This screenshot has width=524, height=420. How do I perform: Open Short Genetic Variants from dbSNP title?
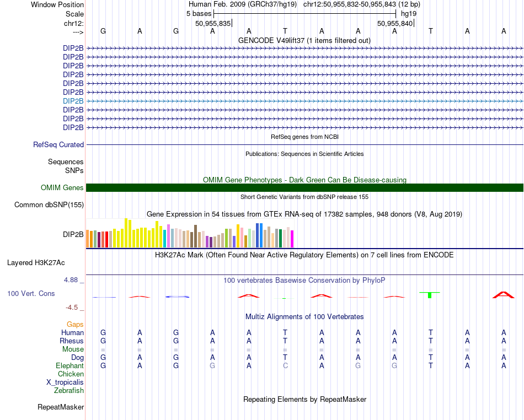304,197
